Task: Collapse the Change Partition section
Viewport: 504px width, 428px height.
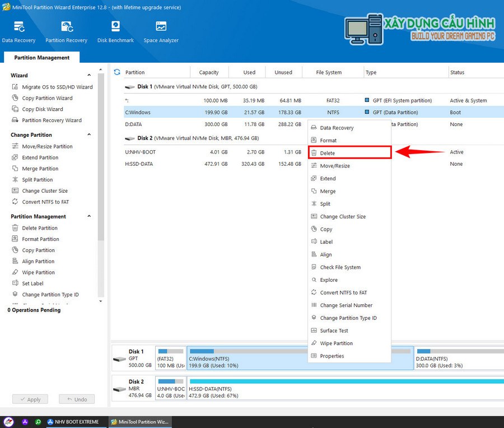Action: (x=88, y=135)
